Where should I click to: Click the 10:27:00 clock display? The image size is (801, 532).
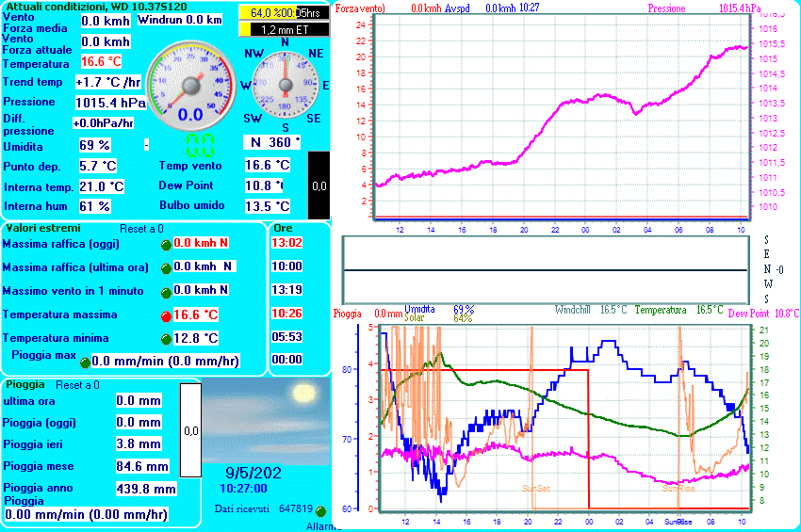coord(244,489)
